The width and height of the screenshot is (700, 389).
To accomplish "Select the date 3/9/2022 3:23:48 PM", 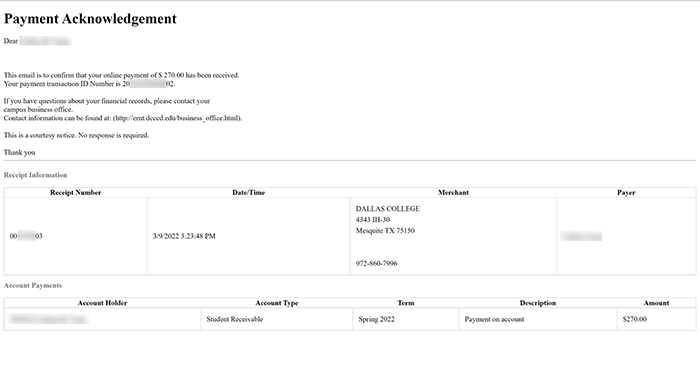I will tap(184, 236).
